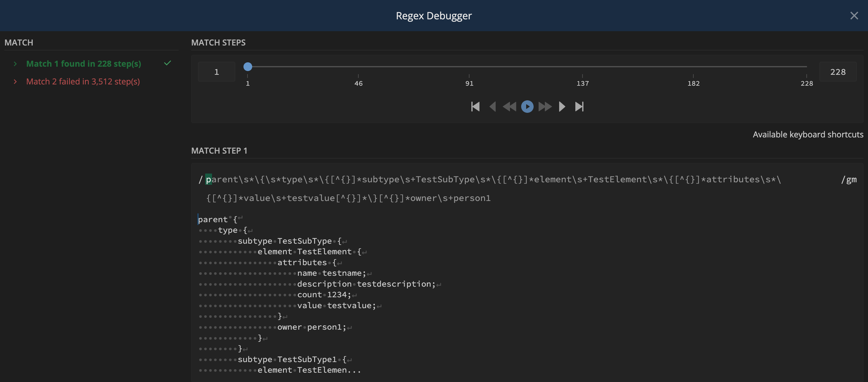Click current step number field showing 1
This screenshot has height=382, width=868.
tap(217, 72)
